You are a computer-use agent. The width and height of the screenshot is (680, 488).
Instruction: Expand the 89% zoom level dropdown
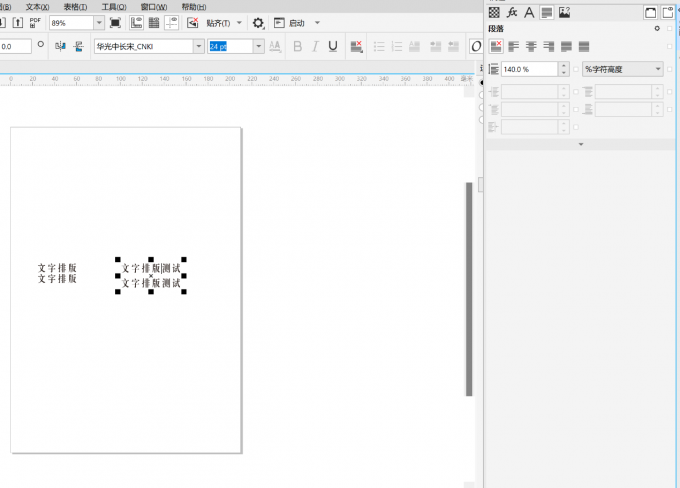(x=98, y=23)
